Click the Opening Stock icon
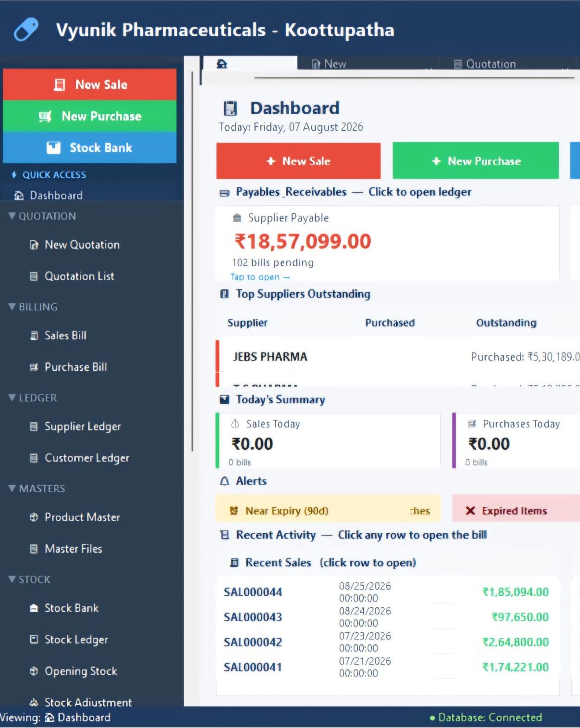Image resolution: width=580 pixels, height=728 pixels. click(x=34, y=671)
